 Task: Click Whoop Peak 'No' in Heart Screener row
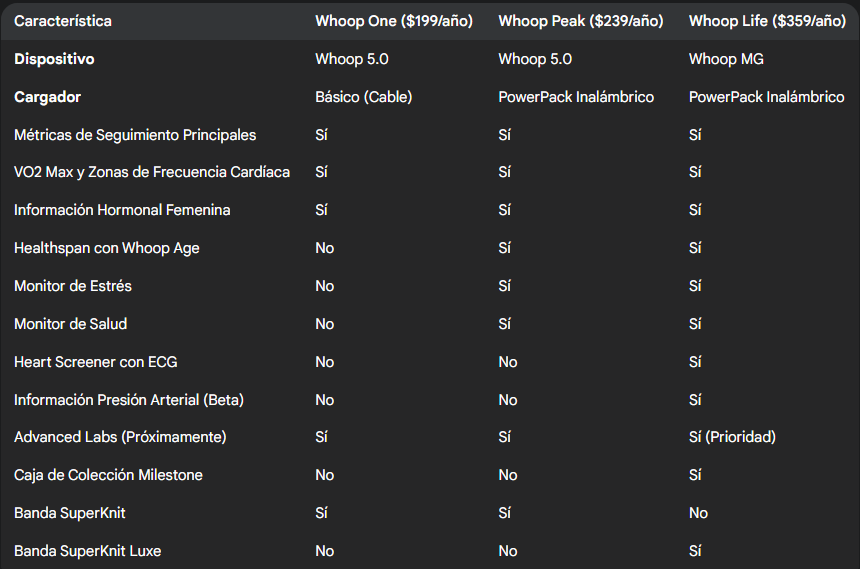pyautogui.click(x=508, y=362)
